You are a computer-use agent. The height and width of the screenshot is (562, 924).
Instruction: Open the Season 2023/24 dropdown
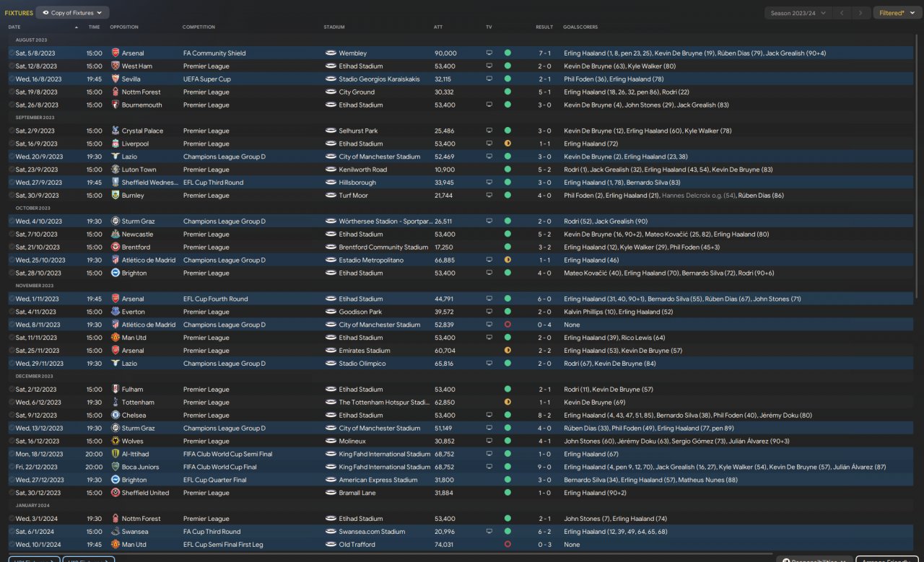tap(797, 13)
